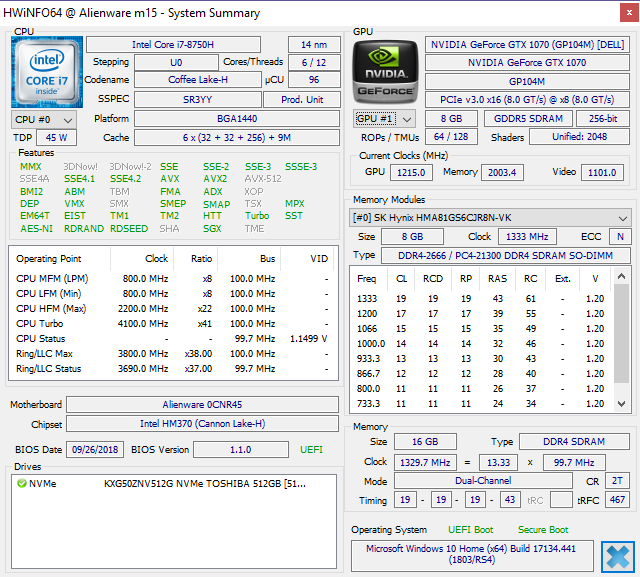Click the Operating Point column header
This screenshot has height=577, width=640.
pos(60,259)
